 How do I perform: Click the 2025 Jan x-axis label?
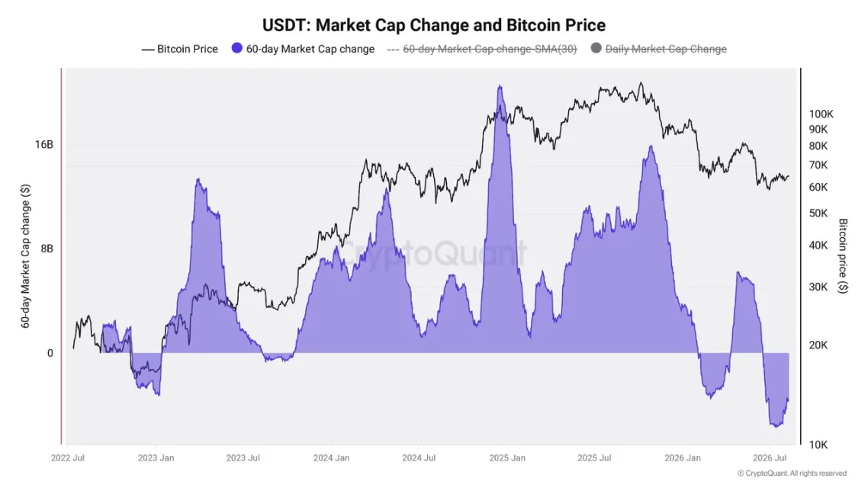click(507, 457)
